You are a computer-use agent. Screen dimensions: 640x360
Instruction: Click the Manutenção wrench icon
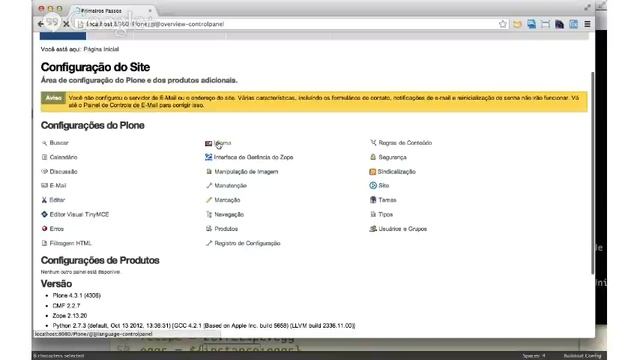(x=209, y=185)
